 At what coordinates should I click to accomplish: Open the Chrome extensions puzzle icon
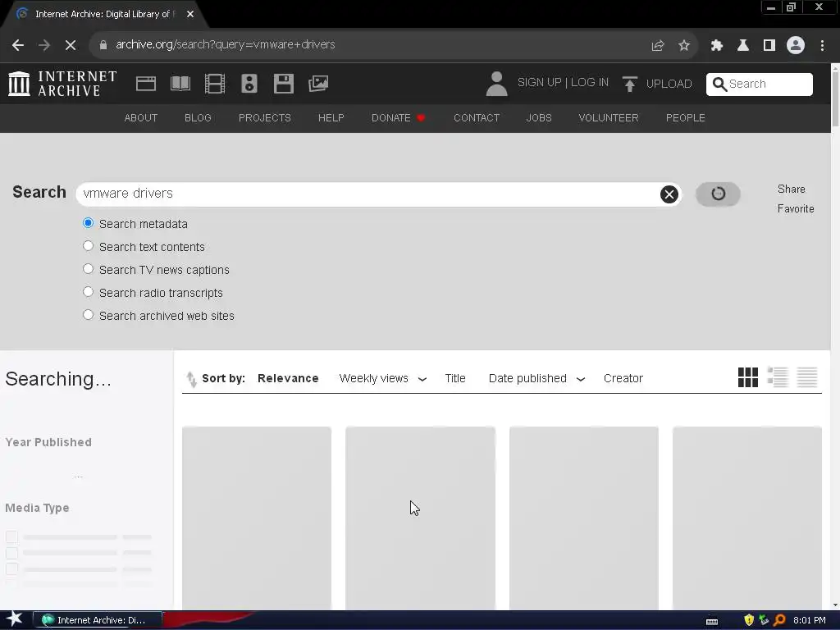(716, 46)
